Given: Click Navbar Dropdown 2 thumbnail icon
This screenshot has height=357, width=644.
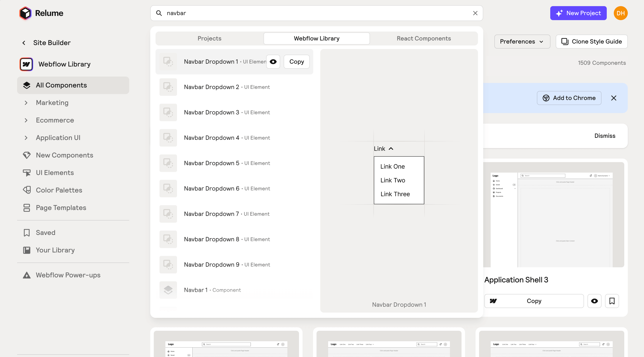Looking at the screenshot, I should click(x=168, y=87).
